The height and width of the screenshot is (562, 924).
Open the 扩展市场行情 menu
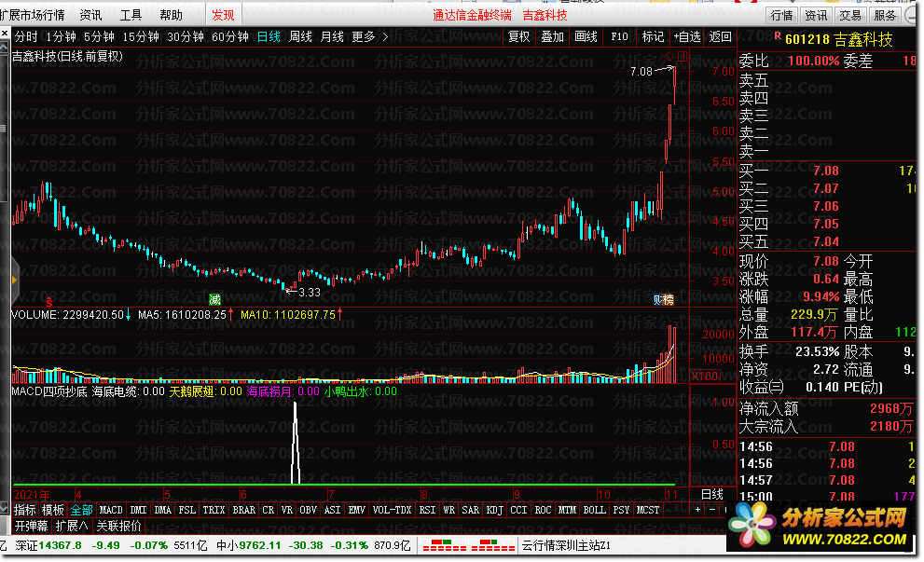[33, 15]
